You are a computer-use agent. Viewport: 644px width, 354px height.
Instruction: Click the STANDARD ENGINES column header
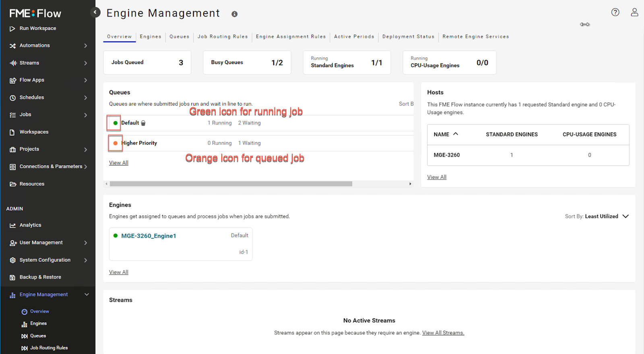(x=512, y=135)
